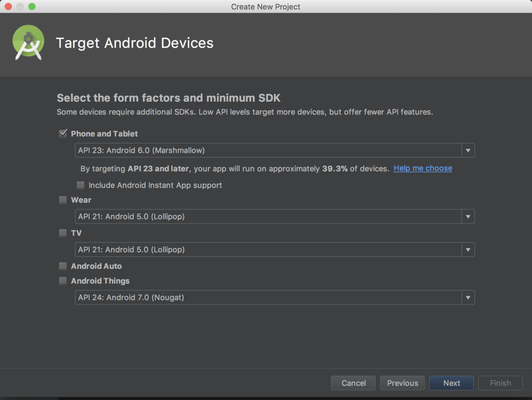The image size is (532, 400).
Task: Enable Include Android Instant App support
Action: [x=81, y=185]
